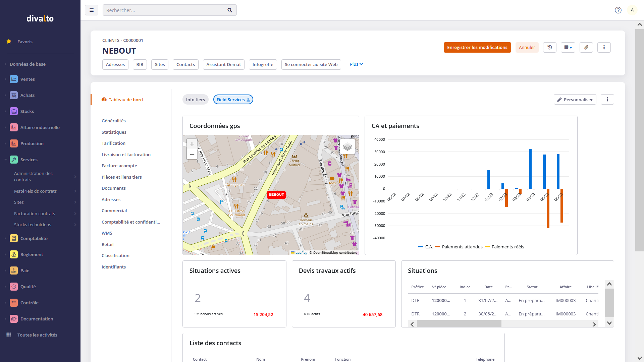Image resolution: width=644 pixels, height=362 pixels.
Task: Toggle the Info tiers tab view
Action: click(x=196, y=100)
